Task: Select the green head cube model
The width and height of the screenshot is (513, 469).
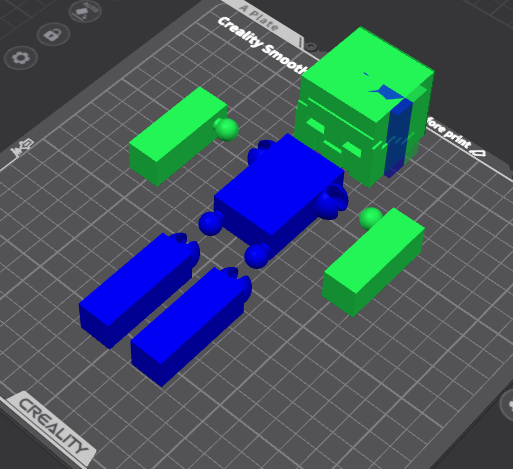Action: click(x=364, y=107)
